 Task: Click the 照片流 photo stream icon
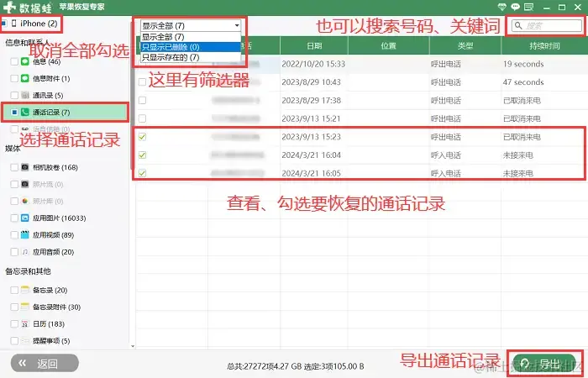[25, 184]
